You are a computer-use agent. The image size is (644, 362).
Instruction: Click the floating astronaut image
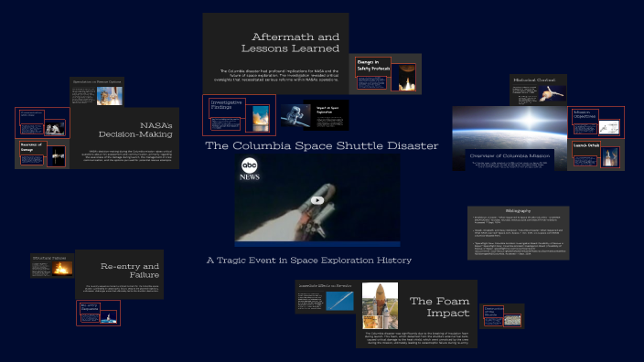(x=295, y=116)
